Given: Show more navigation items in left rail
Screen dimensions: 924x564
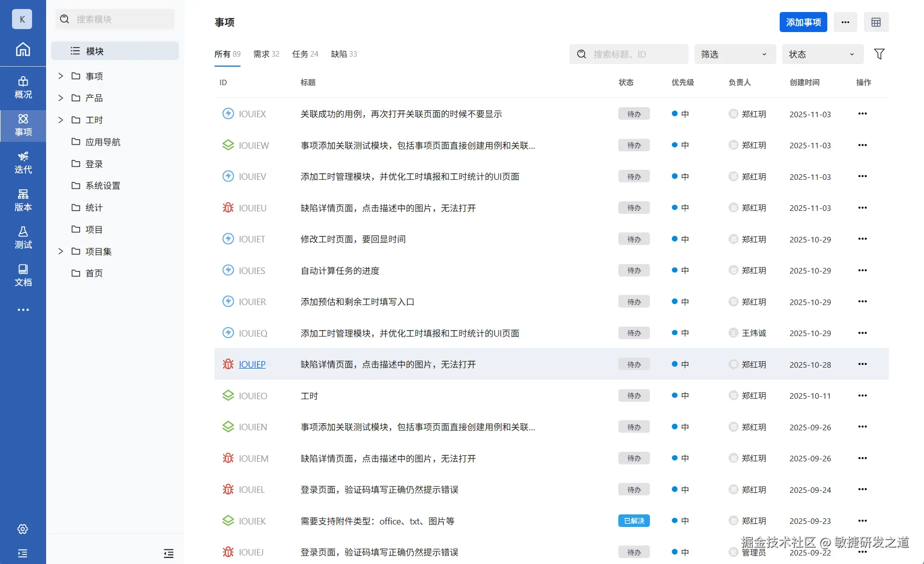Looking at the screenshot, I should tap(23, 310).
